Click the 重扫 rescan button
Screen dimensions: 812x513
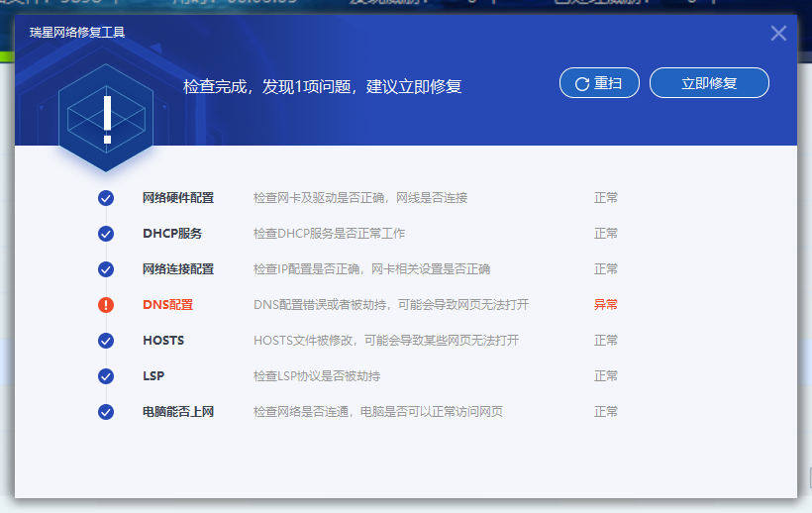click(599, 83)
